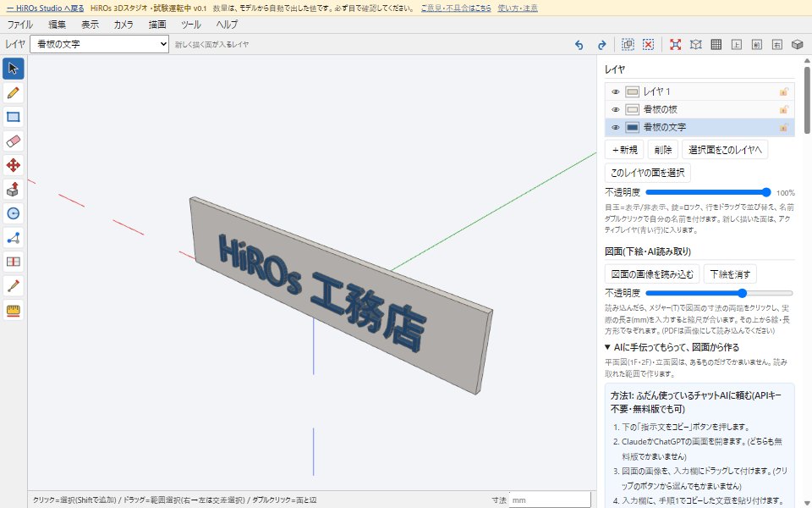
Task: Click the ＋新規 layer button
Action: click(624, 150)
